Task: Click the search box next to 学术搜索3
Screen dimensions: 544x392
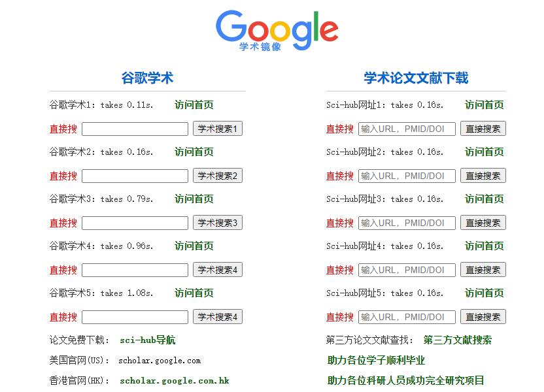Action: pos(135,223)
